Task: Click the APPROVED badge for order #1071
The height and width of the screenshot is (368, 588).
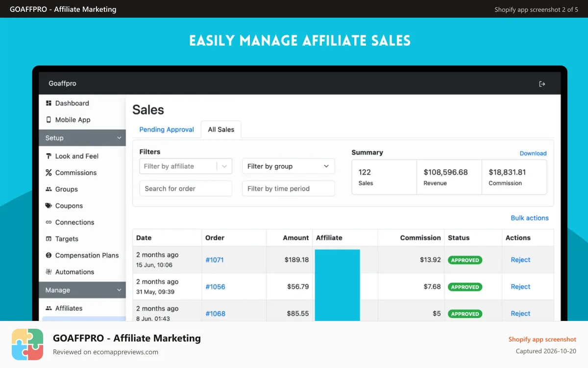Action: (x=465, y=260)
